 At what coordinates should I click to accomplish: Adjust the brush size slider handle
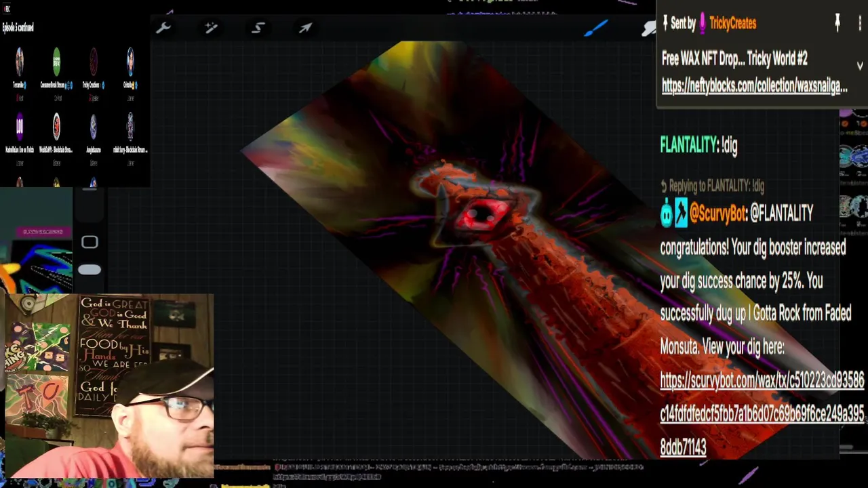[x=90, y=270]
